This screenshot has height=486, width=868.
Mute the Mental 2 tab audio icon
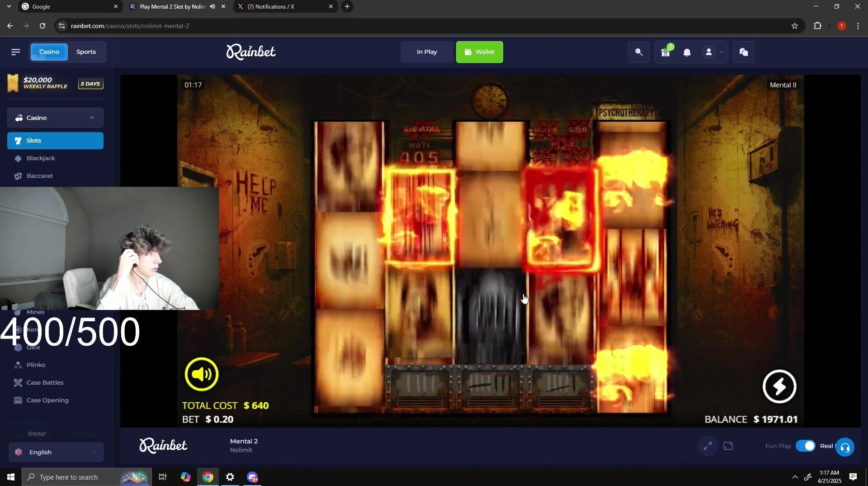click(x=212, y=6)
